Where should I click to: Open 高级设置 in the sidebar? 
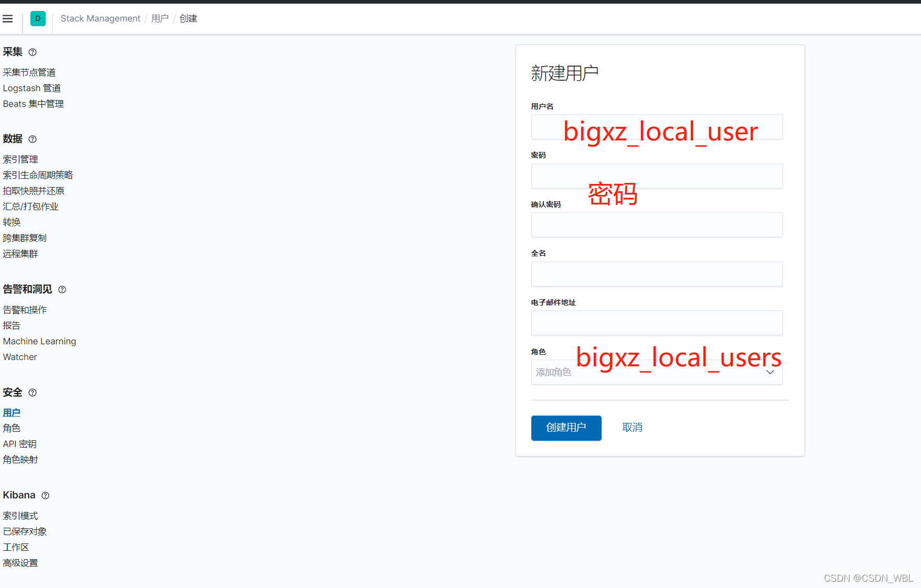(x=20, y=563)
